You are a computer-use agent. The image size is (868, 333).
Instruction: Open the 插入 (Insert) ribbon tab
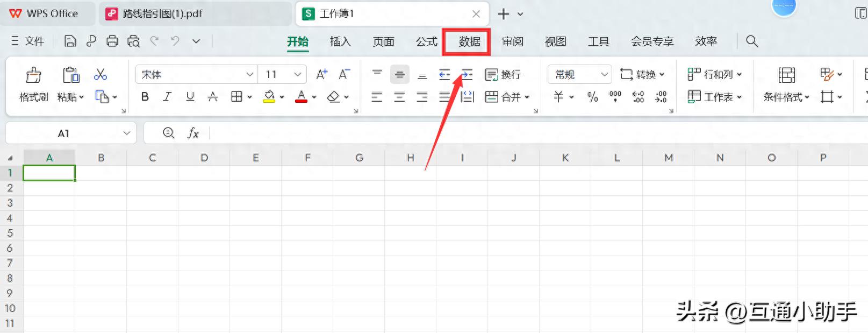[x=340, y=41]
